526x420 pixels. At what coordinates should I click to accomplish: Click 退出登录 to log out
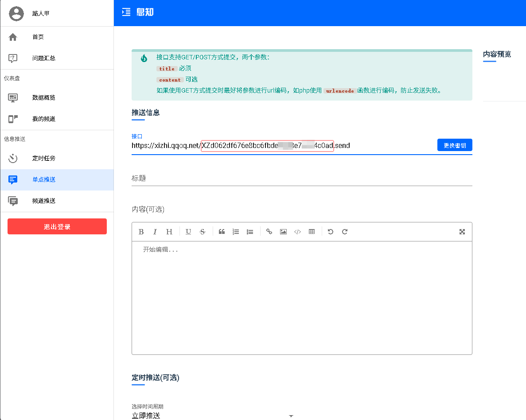point(57,226)
